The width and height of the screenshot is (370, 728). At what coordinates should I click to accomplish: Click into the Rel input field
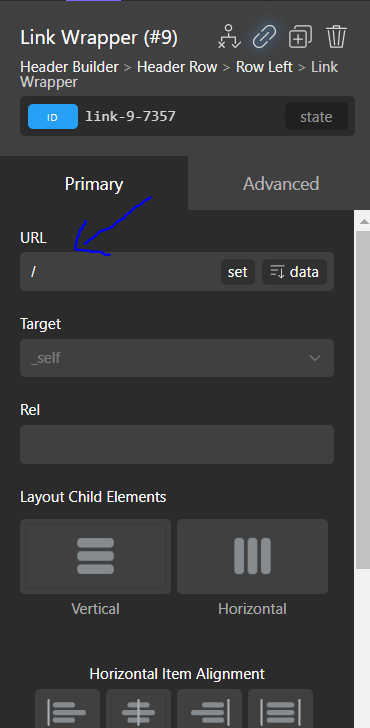[x=177, y=444]
